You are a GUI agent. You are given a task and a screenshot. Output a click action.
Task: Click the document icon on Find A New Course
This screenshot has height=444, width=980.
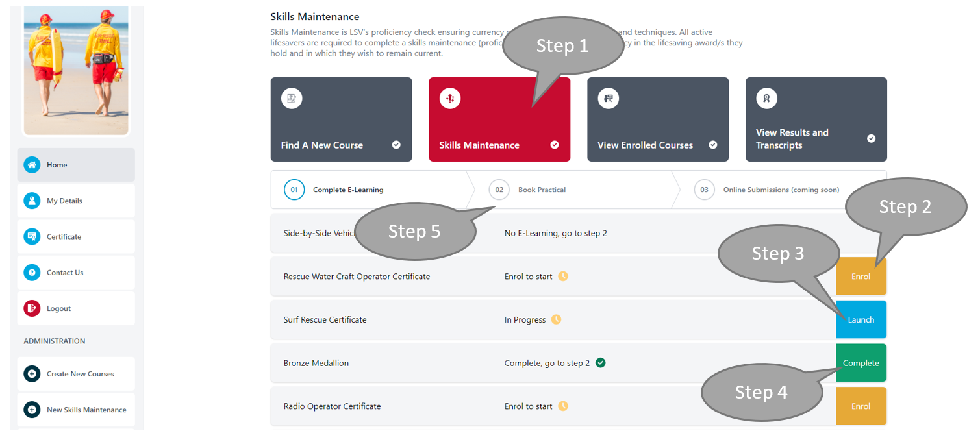click(291, 98)
